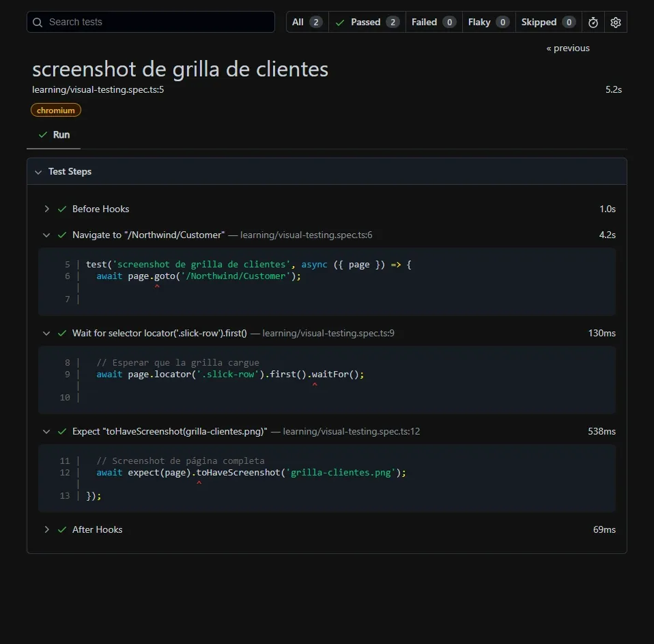Click the expect(page).toHaveScreenshot code line
Viewport: 654px width, 644px height.
pos(251,473)
